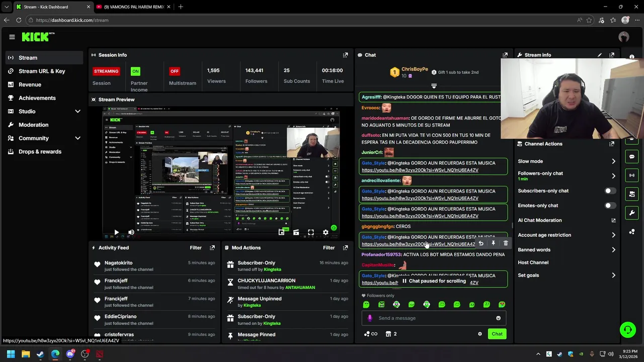Click the broadcast signal icon in right sidebar
The width and height of the screenshot is (644, 362).
[x=632, y=175]
